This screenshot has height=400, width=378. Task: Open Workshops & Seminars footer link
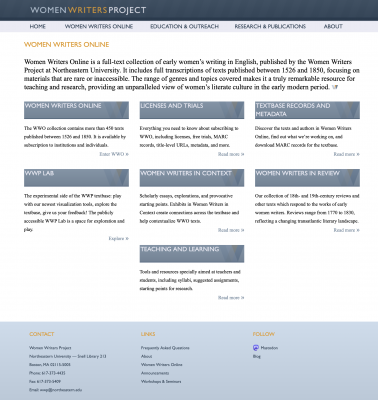(161, 381)
